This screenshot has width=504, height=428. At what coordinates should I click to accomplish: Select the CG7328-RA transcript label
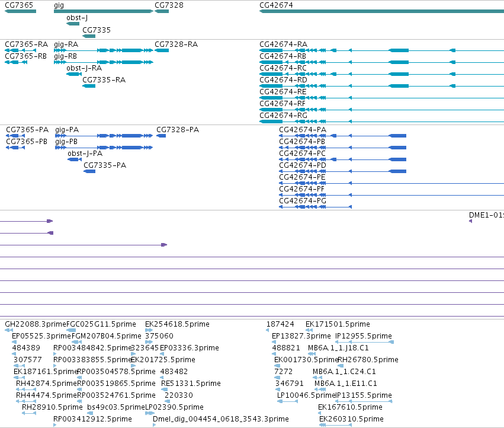point(176,44)
